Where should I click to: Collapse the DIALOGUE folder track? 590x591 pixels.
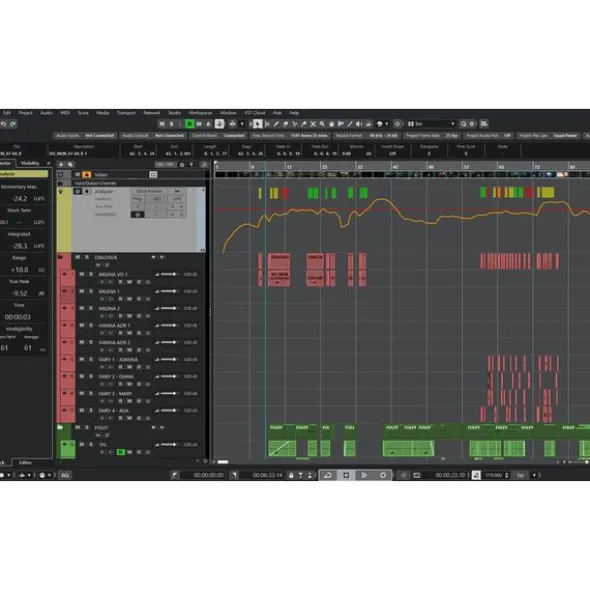click(x=60, y=257)
